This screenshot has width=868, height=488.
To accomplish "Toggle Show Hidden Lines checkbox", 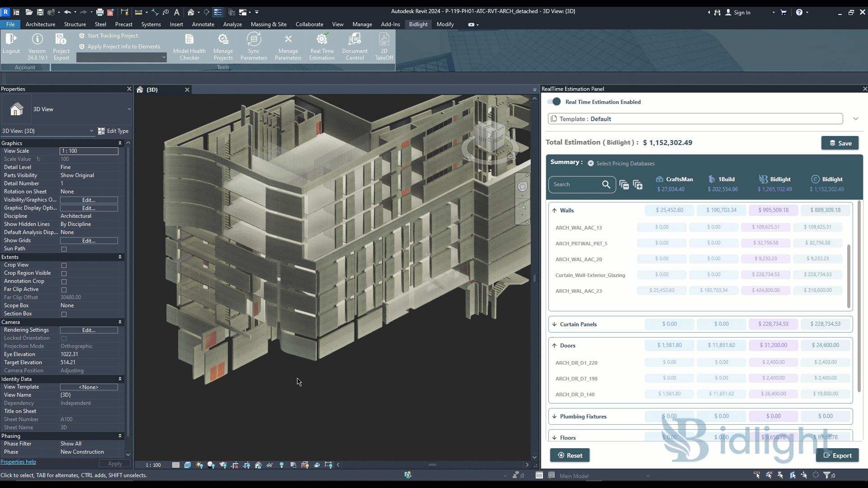I will pos(90,224).
